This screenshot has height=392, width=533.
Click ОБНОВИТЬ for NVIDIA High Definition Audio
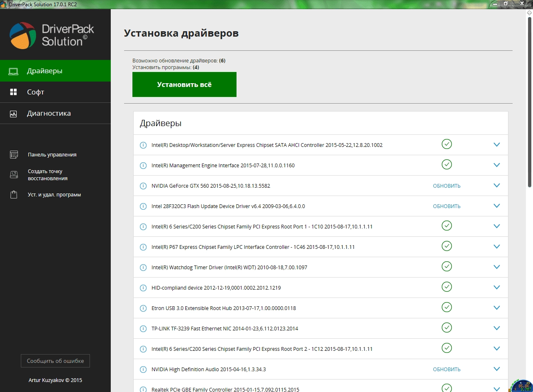pos(447,370)
